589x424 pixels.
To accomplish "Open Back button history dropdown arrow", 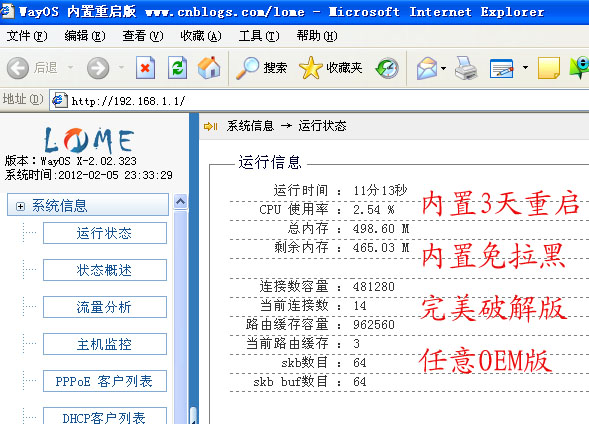I will click(70, 68).
